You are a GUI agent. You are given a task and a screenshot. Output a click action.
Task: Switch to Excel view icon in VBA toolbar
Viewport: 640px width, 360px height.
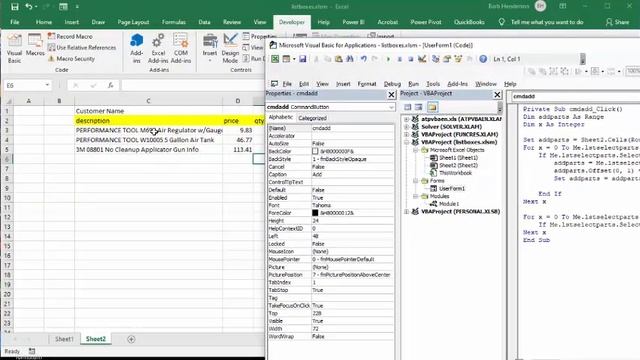pyautogui.click(x=275, y=59)
